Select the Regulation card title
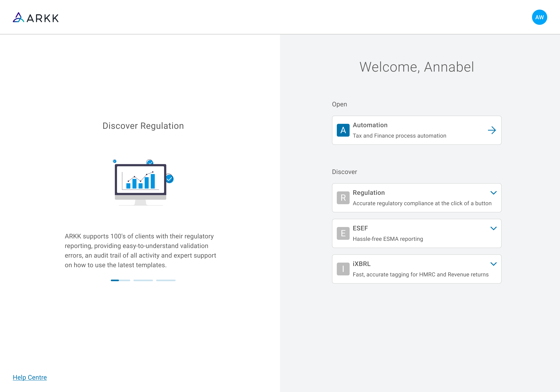This screenshot has height=392, width=560. [x=369, y=193]
